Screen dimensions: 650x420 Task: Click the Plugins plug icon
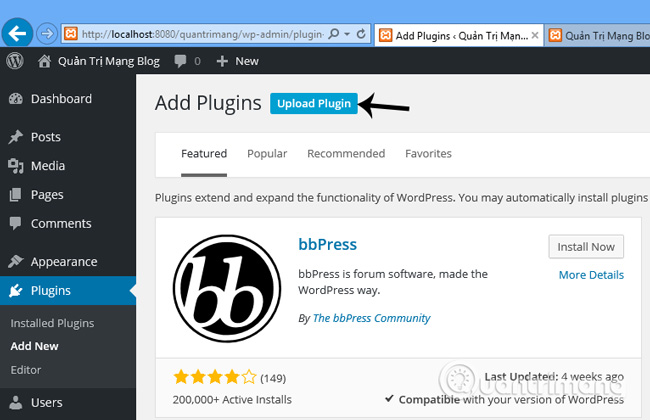[x=16, y=290]
